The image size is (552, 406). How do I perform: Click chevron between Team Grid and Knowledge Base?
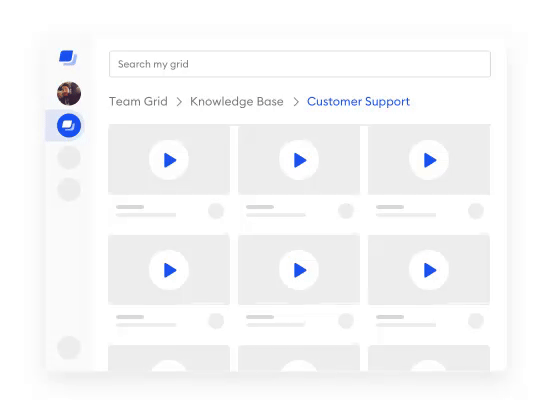(179, 102)
